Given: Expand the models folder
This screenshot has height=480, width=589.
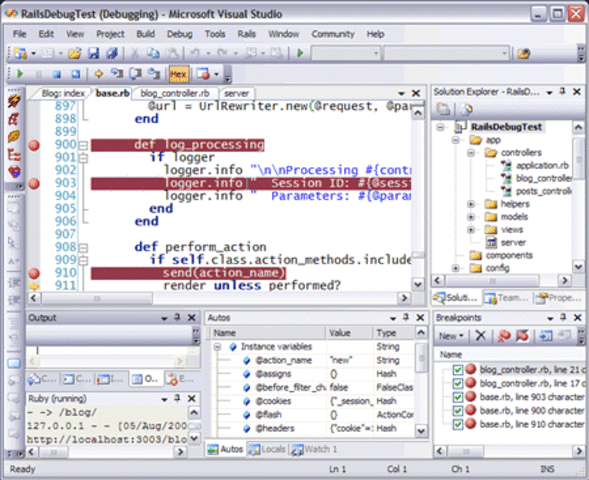Looking at the screenshot, I should pos(470,217).
